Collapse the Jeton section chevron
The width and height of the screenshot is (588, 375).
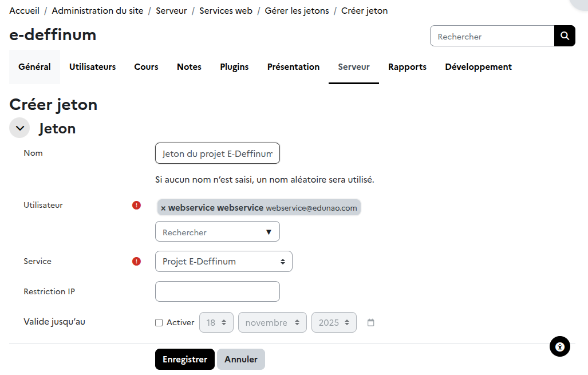[19, 128]
